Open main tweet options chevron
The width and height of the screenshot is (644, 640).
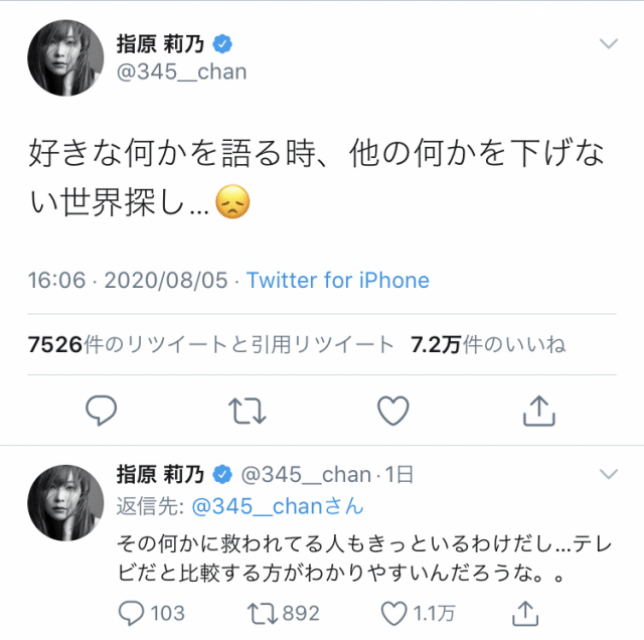point(609,43)
